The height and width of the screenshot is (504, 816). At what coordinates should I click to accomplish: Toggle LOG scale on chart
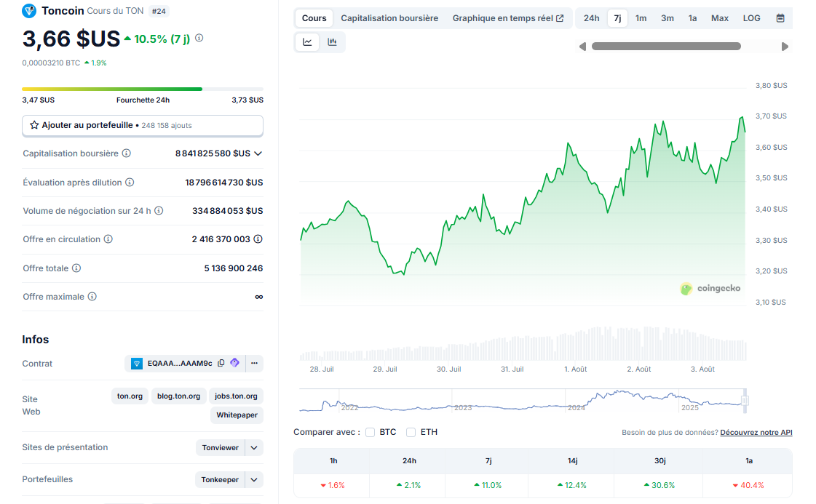click(751, 18)
